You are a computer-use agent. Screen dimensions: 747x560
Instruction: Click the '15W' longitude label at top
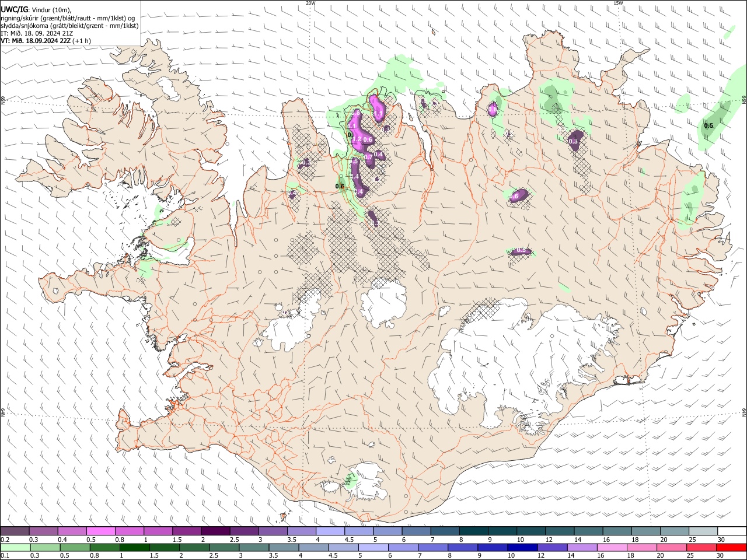(x=618, y=3)
